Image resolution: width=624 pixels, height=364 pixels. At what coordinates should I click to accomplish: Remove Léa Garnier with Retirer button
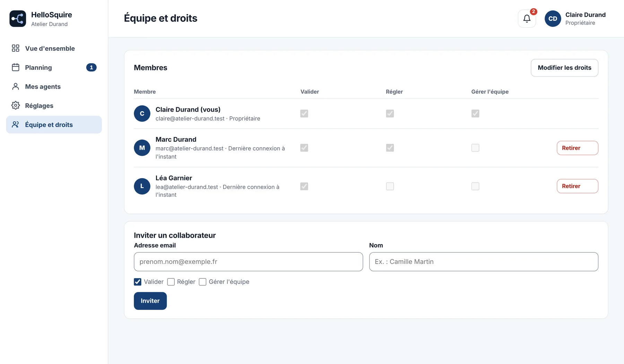[x=577, y=186]
